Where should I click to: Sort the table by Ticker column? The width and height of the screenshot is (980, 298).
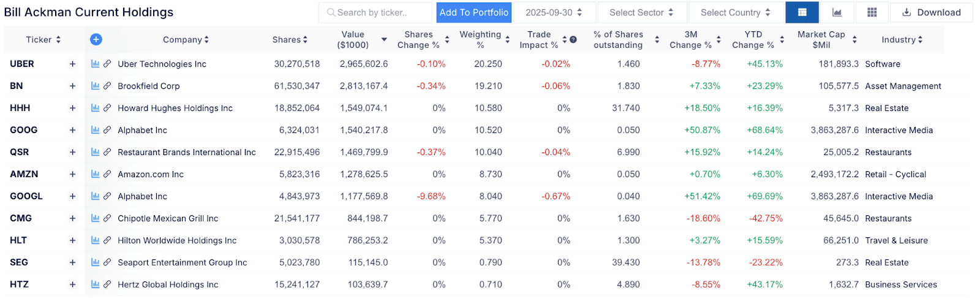(x=43, y=39)
